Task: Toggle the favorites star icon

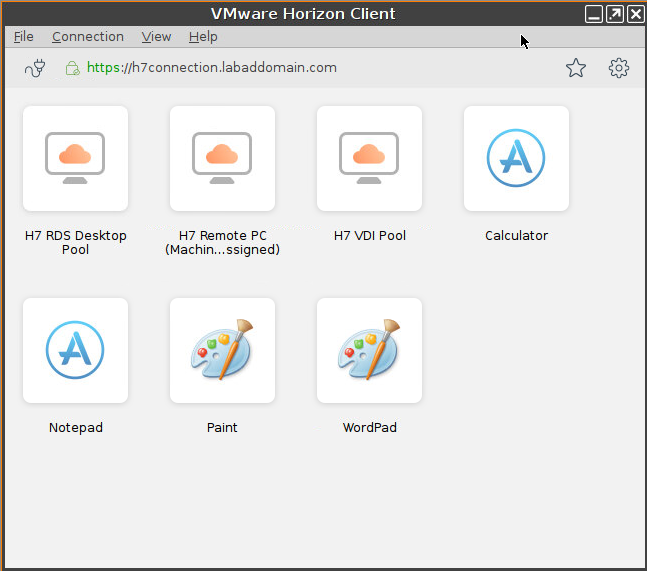Action: click(576, 68)
